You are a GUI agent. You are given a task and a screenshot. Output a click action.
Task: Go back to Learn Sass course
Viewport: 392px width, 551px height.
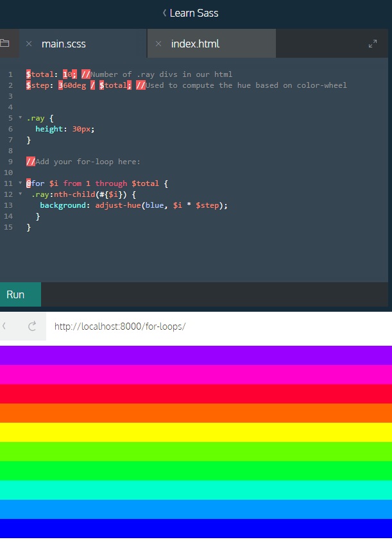pos(194,13)
